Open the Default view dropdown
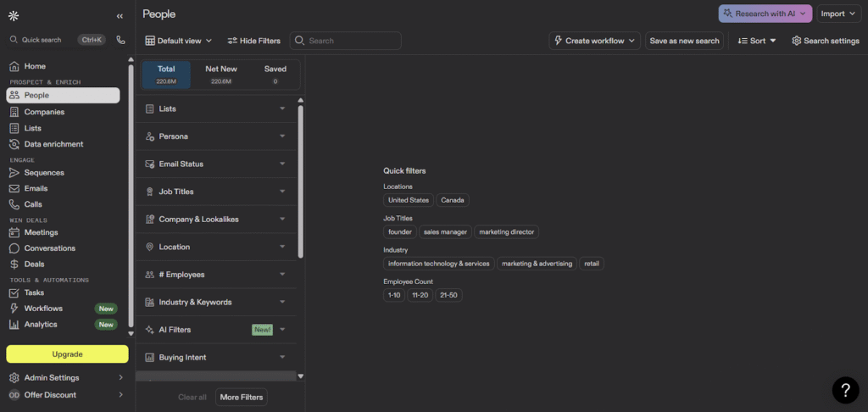This screenshot has height=412, width=868. [178, 41]
